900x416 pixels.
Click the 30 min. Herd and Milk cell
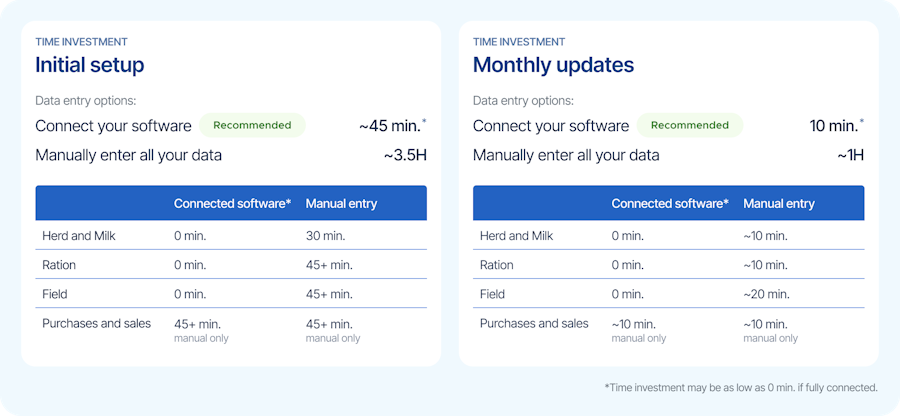[325, 236]
